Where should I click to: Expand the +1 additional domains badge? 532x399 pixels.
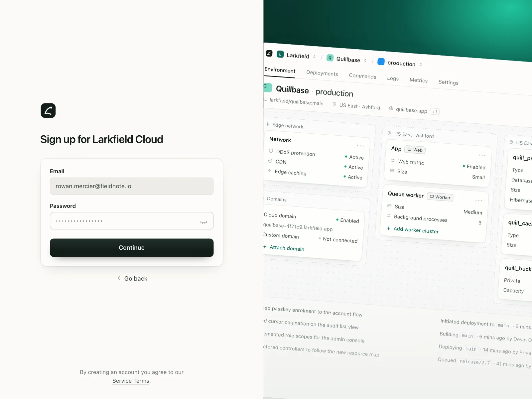click(x=435, y=112)
